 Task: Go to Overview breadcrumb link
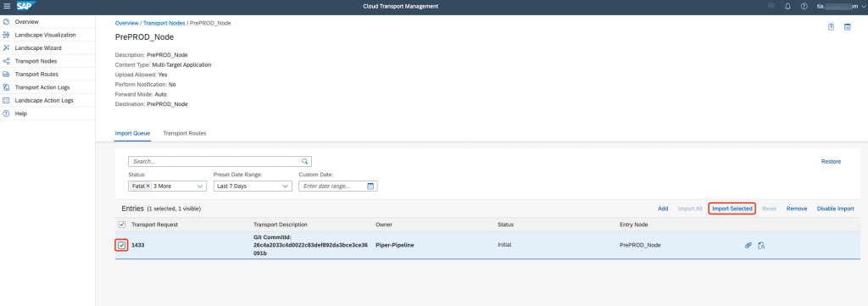[x=127, y=23]
